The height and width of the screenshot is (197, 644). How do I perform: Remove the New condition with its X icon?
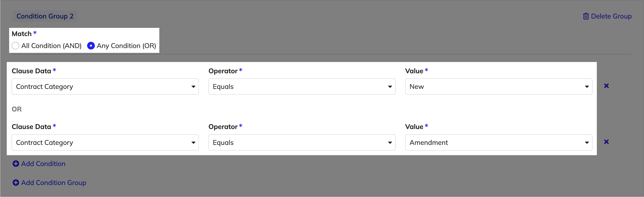(606, 86)
